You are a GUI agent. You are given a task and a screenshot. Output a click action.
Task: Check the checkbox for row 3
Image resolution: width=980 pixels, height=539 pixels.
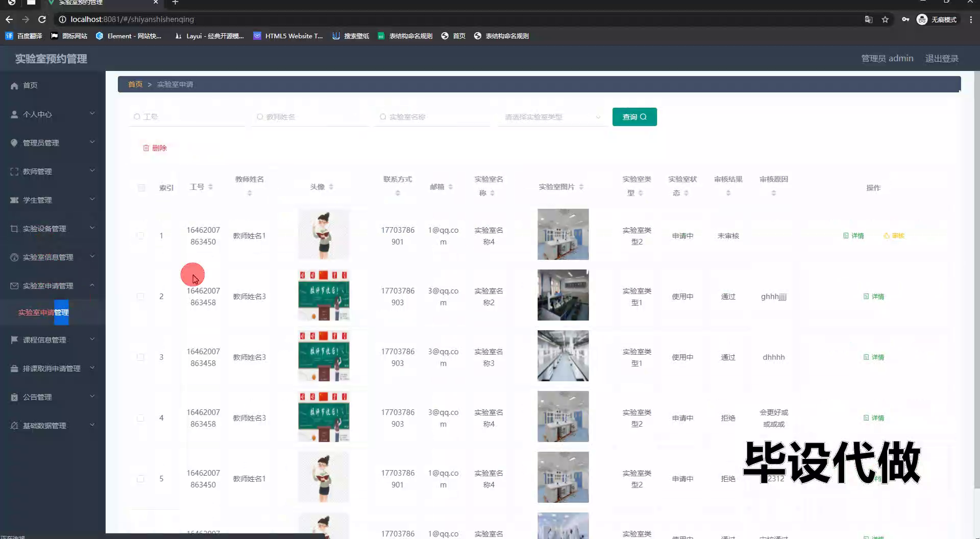140,357
